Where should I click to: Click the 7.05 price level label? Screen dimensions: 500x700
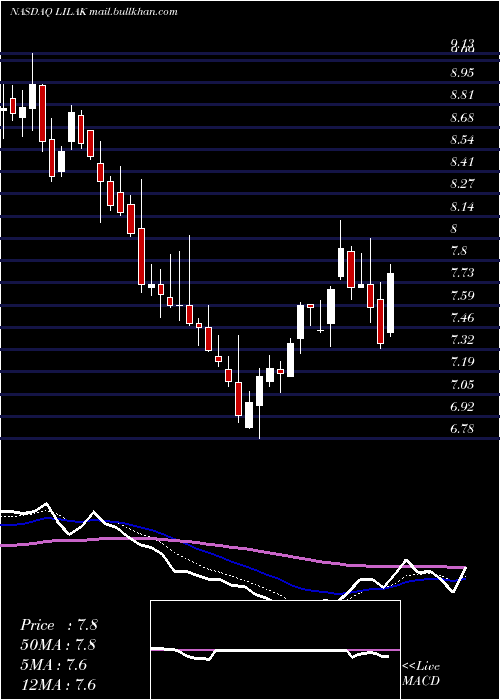[x=462, y=384]
